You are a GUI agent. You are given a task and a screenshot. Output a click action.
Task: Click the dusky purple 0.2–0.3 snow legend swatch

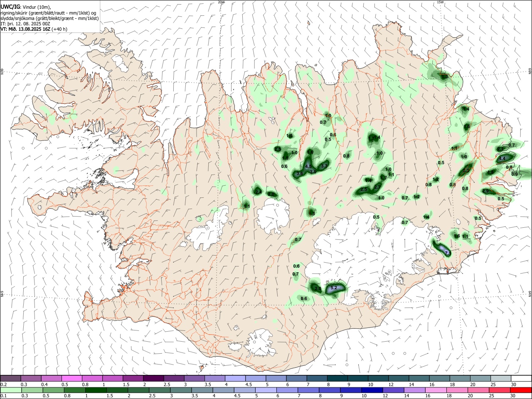[10, 378]
